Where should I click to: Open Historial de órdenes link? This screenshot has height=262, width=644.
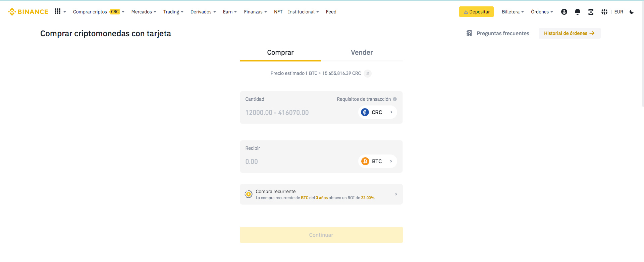pyautogui.click(x=570, y=33)
